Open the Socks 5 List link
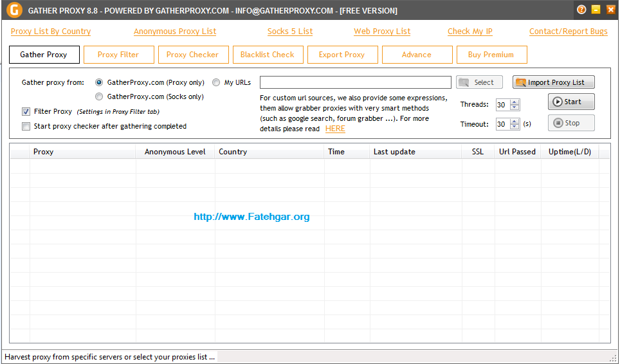Viewport: 620px width, 364px height. click(290, 32)
